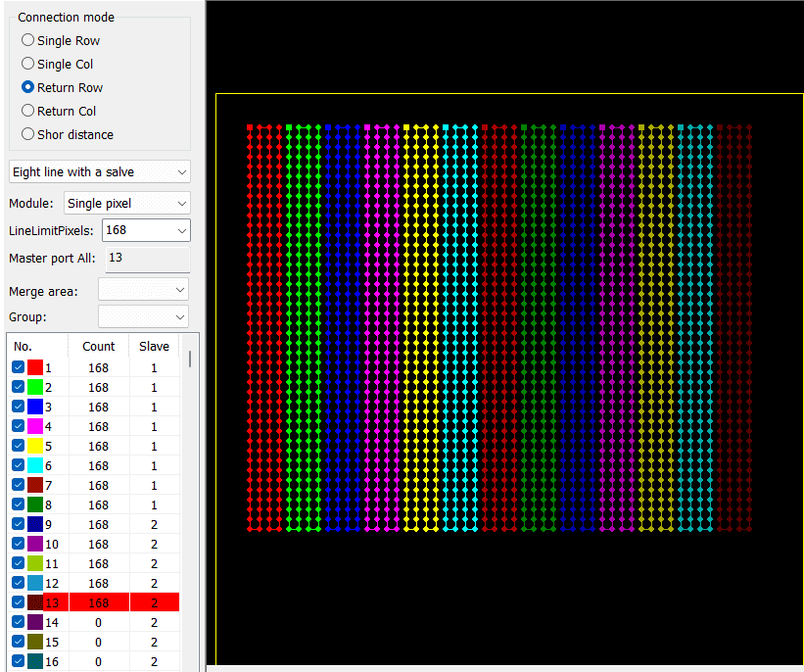The width and height of the screenshot is (804, 672).
Task: Open the Group dropdown
Action: [x=143, y=317]
